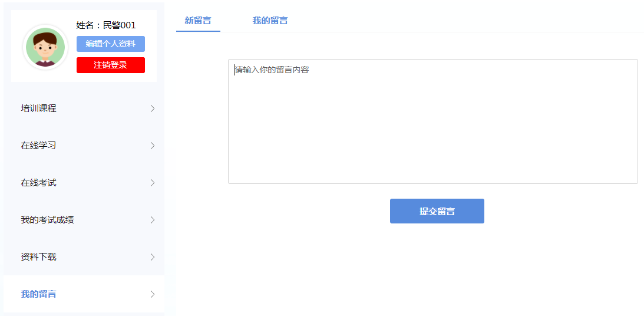Click the username text 民警001
The width and height of the screenshot is (644, 316).
click(120, 25)
